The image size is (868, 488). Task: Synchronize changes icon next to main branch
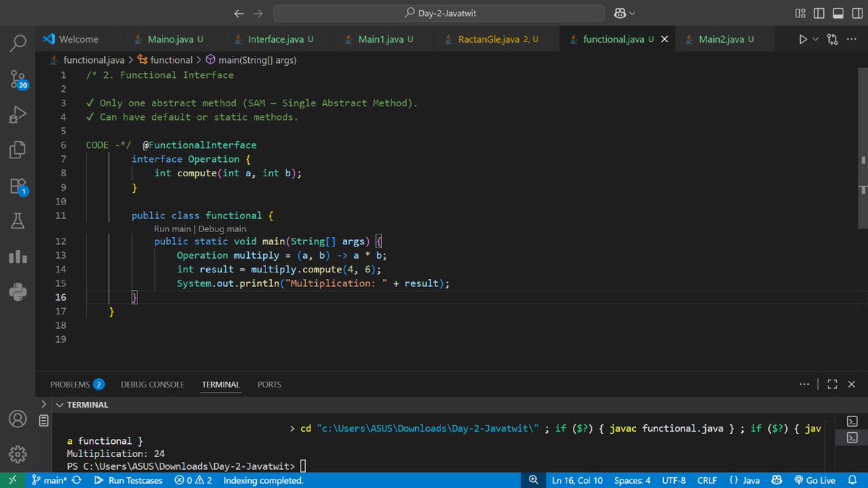[77, 481]
